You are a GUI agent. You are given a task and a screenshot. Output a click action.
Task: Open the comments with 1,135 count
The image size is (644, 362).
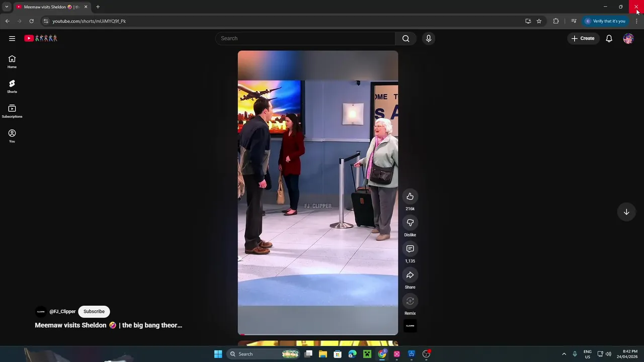(x=410, y=249)
